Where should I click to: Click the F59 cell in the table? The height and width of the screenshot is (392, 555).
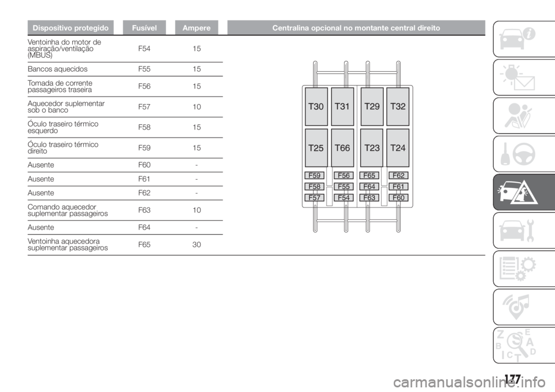145,147
